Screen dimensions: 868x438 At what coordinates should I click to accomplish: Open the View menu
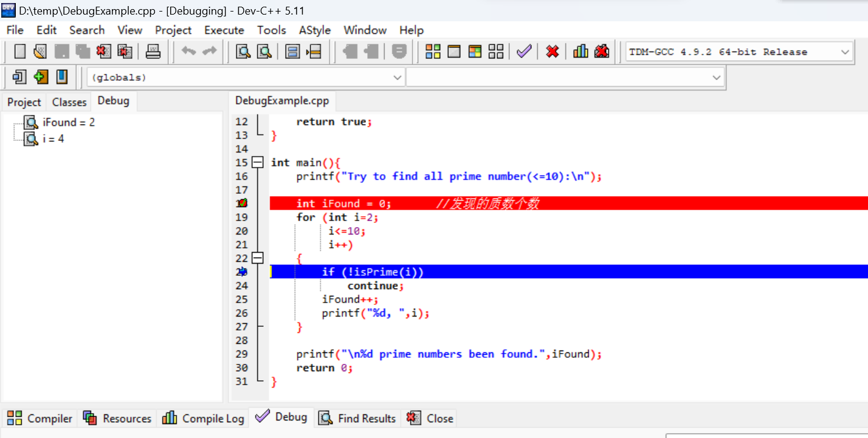point(130,30)
